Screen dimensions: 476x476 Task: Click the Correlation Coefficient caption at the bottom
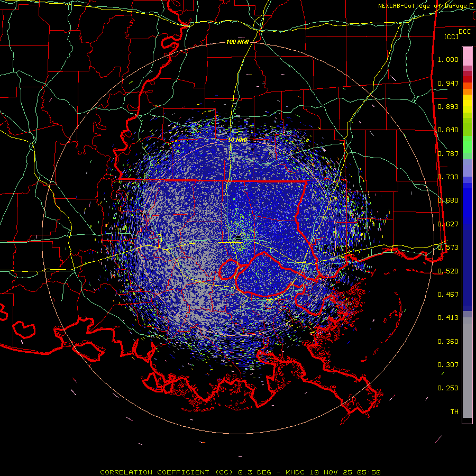pos(240,472)
